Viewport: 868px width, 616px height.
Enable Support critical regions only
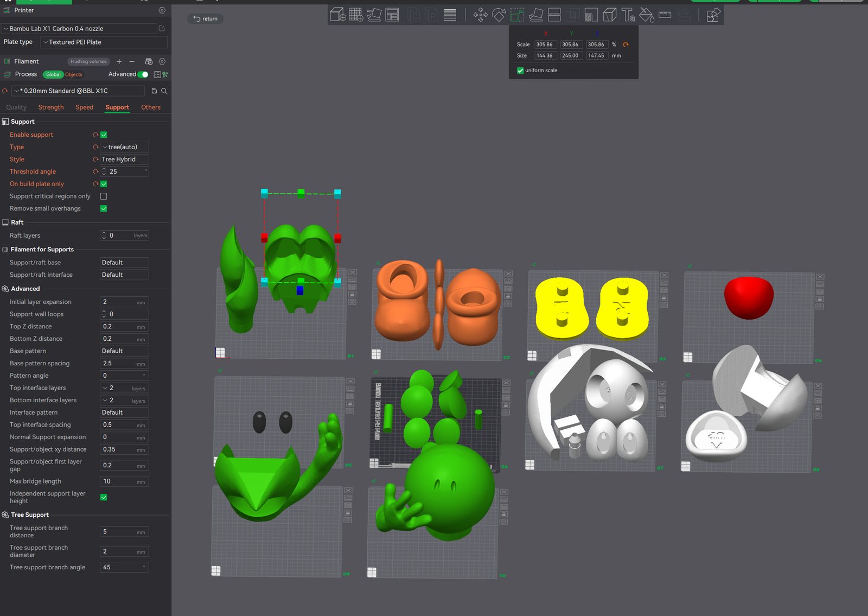coord(104,196)
